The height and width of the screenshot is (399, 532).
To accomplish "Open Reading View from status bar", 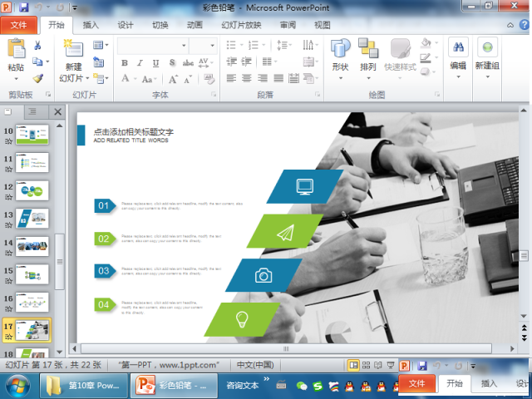I will click(x=379, y=365).
